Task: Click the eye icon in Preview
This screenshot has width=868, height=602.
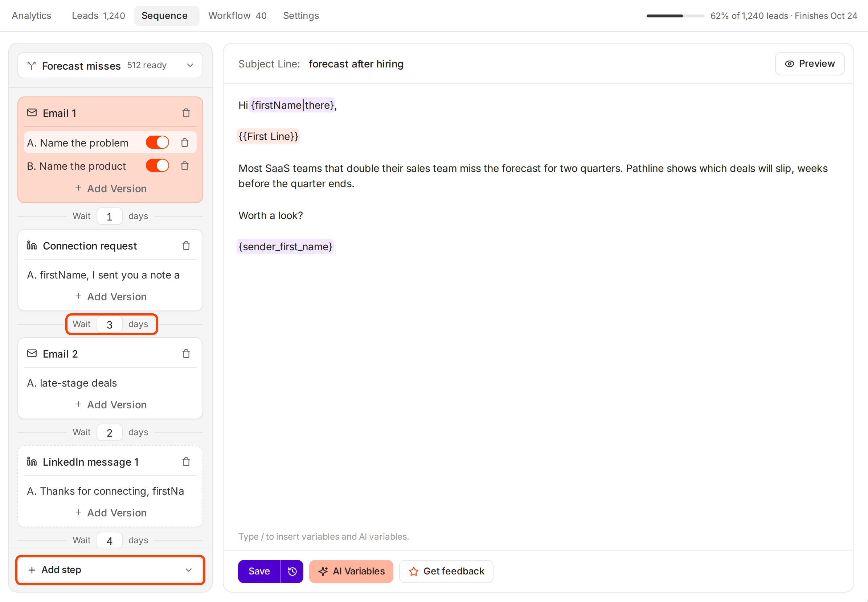Action: [x=790, y=64]
